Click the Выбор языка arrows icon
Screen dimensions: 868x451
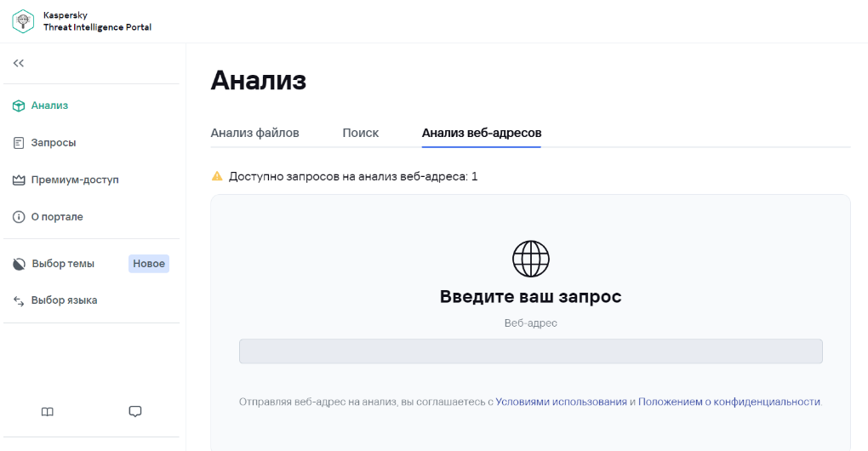coord(19,300)
